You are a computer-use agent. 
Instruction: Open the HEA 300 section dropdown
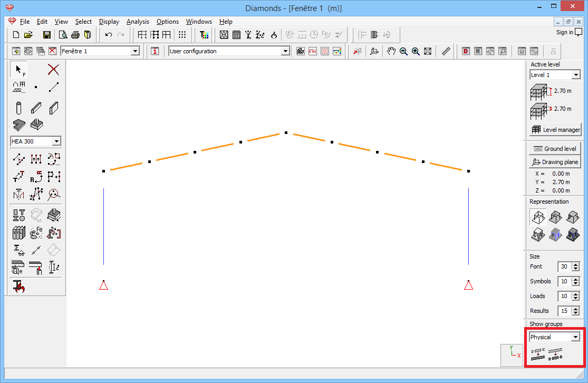point(56,141)
